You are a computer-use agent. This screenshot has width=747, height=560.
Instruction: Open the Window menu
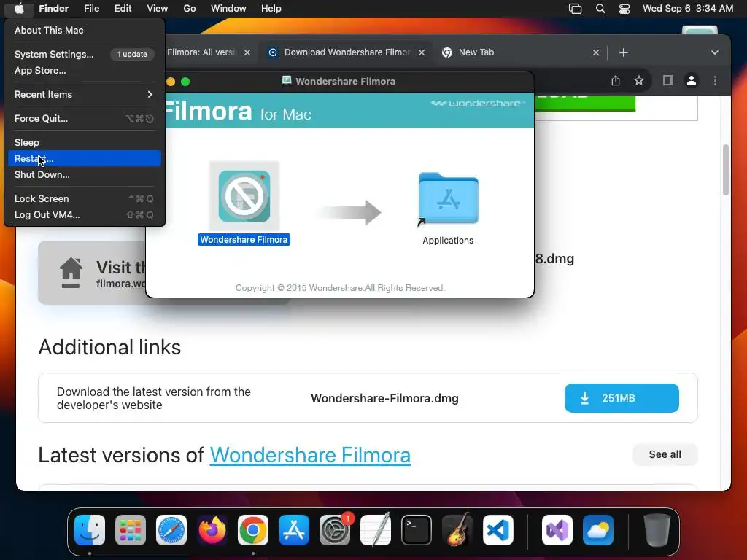click(228, 9)
